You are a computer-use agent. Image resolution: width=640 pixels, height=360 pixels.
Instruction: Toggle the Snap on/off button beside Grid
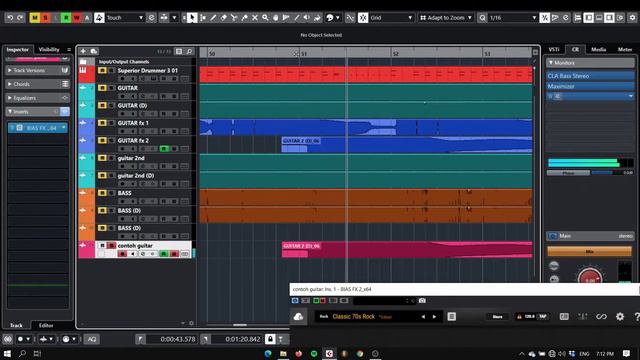tap(363, 18)
